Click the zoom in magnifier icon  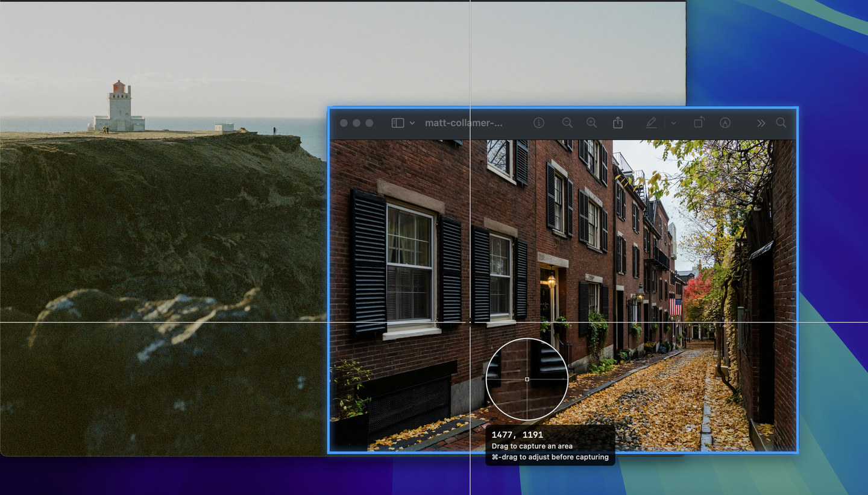tap(592, 123)
